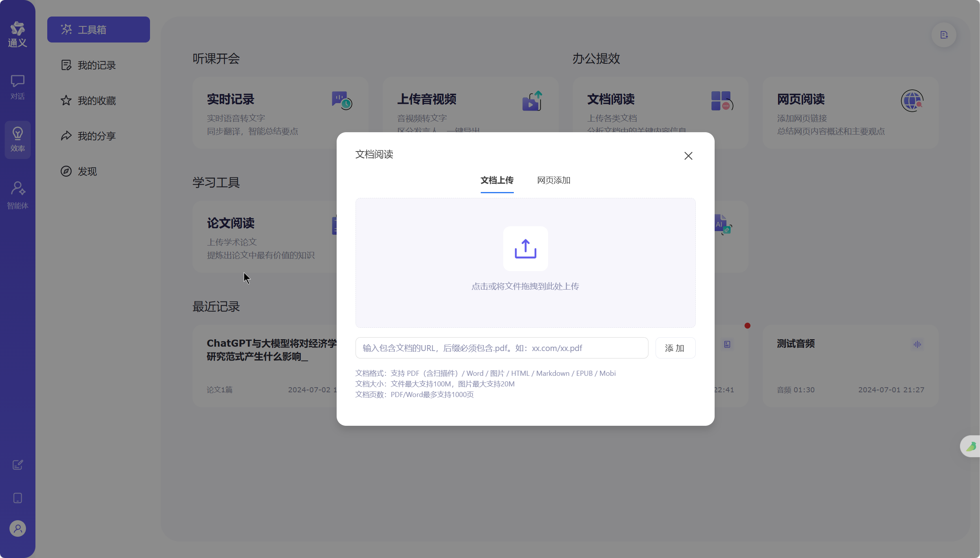Close the 文档阅读 dialog
Screen dimensions: 980x558
[688, 156]
